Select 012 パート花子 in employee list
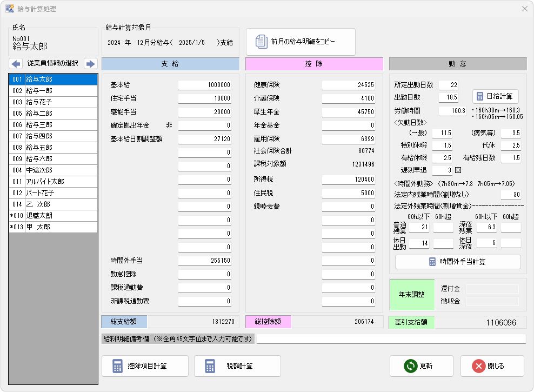Screen dimensions: 534x392 pos(53,193)
